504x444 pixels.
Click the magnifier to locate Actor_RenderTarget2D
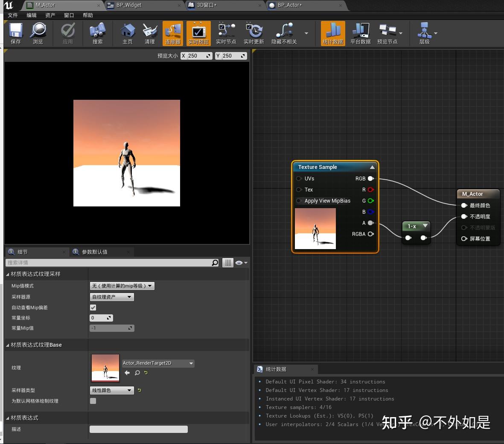[x=137, y=373]
